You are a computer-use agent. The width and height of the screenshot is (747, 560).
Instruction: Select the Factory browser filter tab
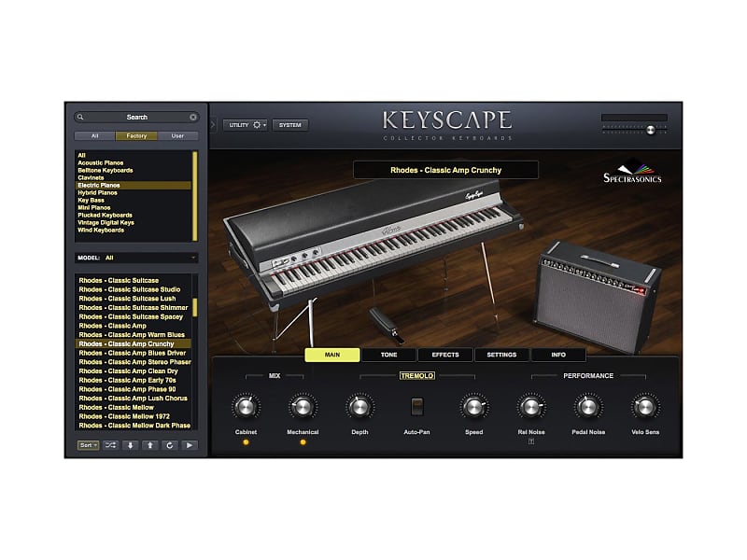tap(136, 136)
